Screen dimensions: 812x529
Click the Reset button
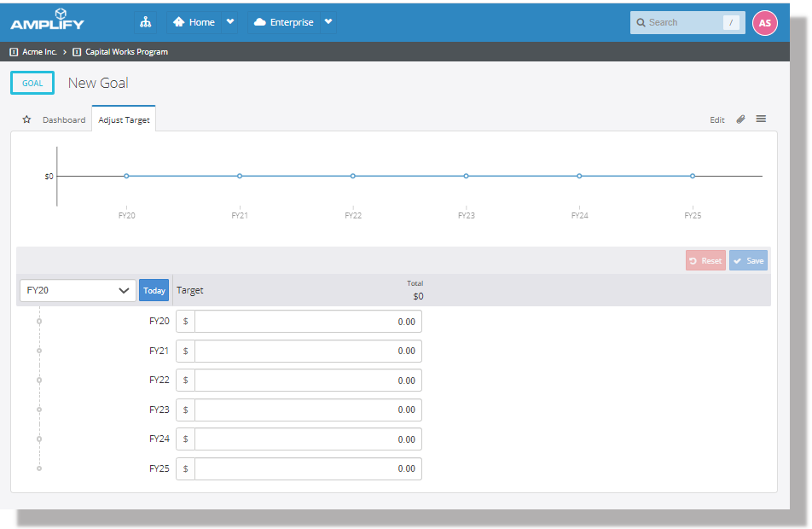705,261
